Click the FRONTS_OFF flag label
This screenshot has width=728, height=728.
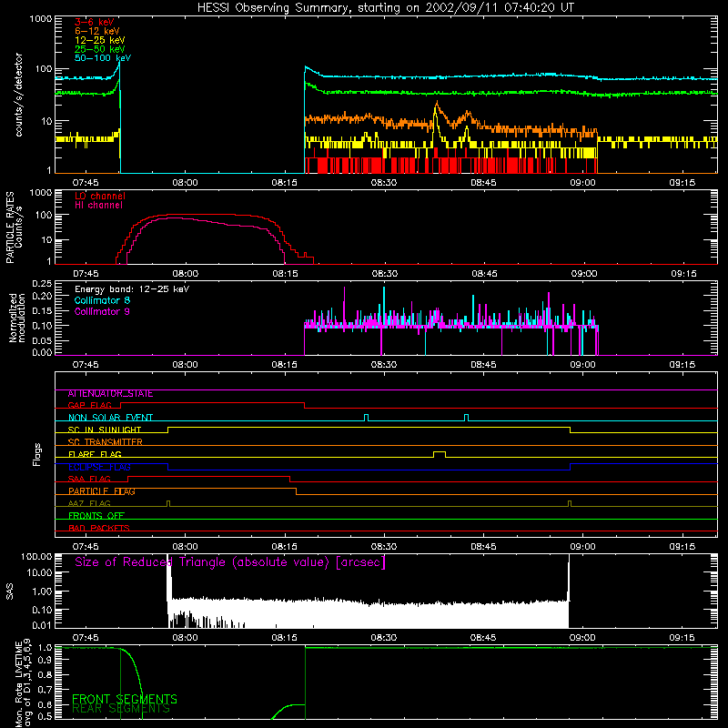click(96, 516)
